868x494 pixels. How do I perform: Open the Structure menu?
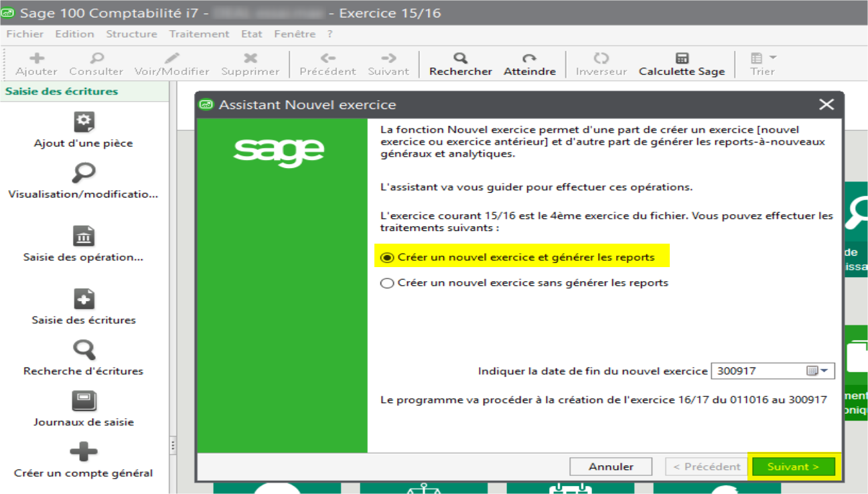(131, 34)
